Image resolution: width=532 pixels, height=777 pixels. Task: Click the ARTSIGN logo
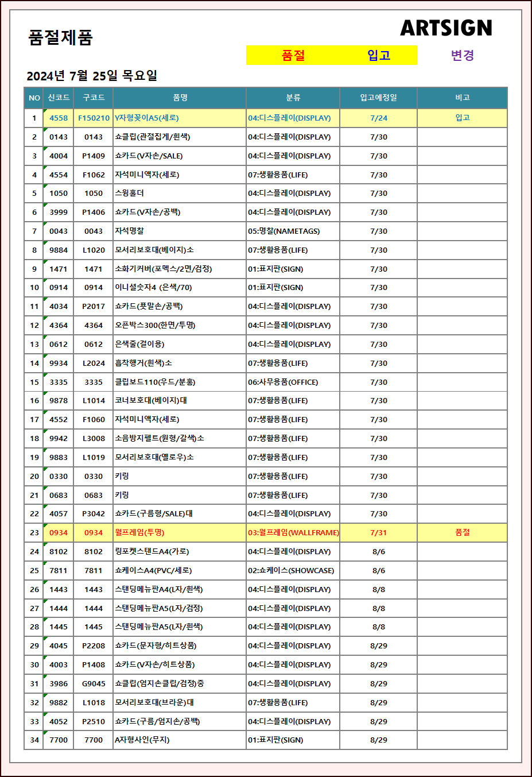click(446, 28)
